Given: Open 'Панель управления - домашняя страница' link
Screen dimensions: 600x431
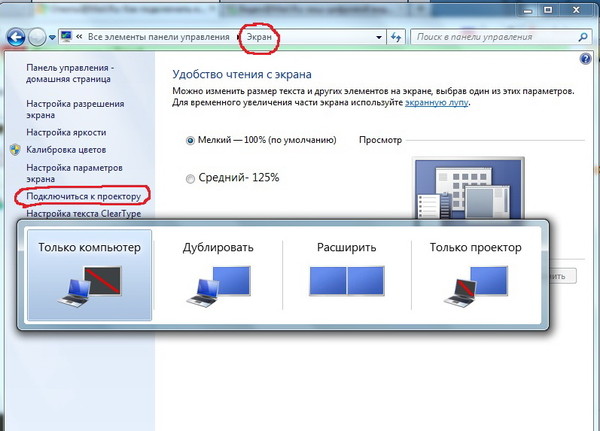Looking at the screenshot, I should point(70,73).
